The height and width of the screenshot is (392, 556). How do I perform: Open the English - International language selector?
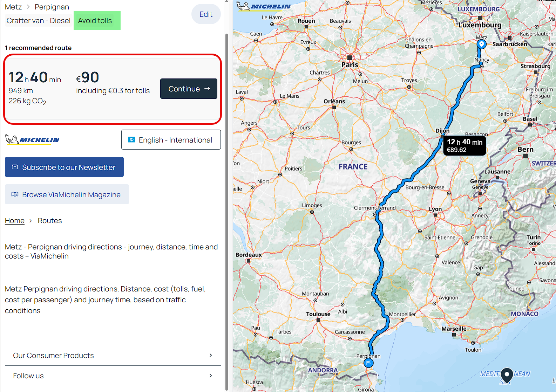pos(171,140)
